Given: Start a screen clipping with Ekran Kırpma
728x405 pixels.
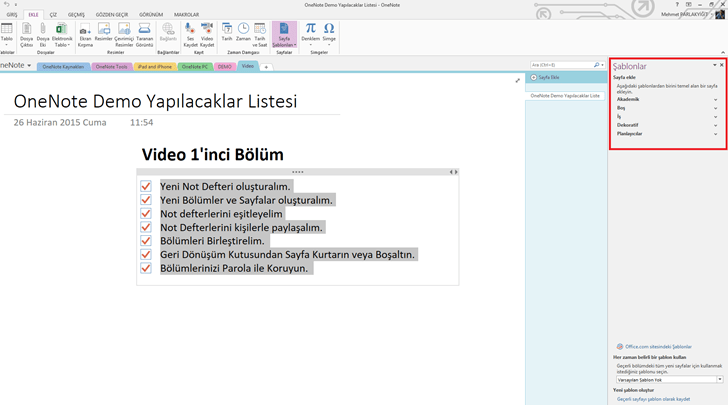Looking at the screenshot, I should (85, 34).
